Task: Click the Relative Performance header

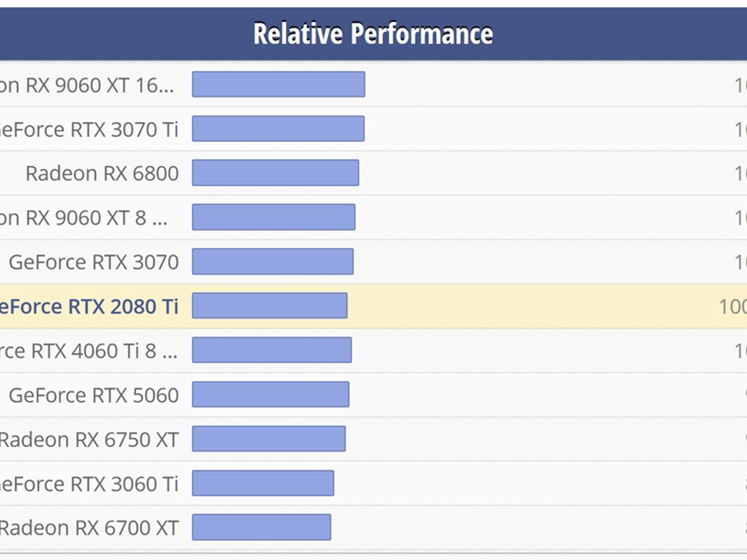Action: (x=373, y=34)
